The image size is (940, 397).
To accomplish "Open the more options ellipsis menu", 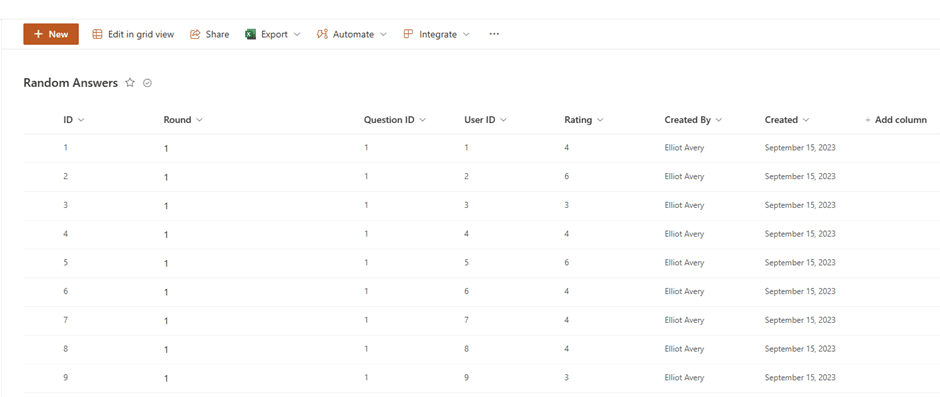I will (494, 34).
